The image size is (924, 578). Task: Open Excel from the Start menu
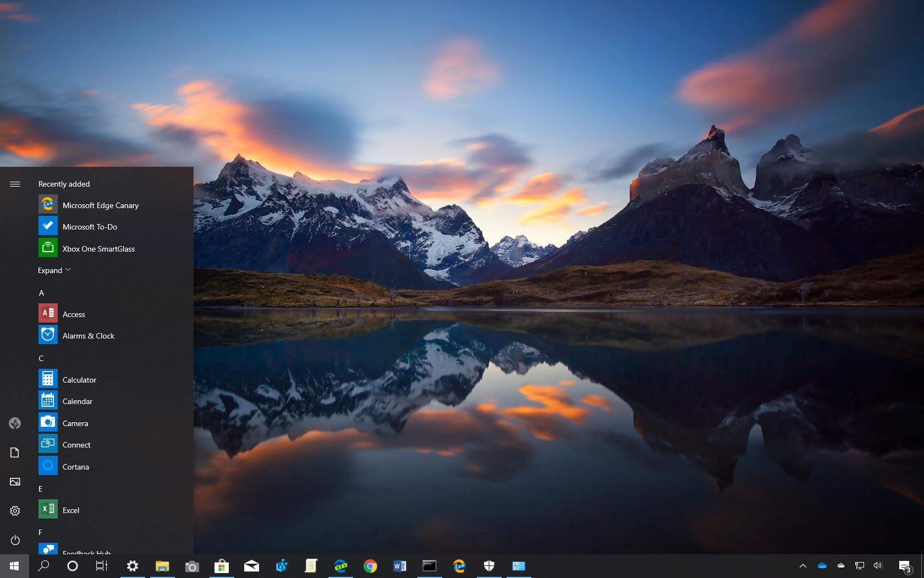pos(71,510)
